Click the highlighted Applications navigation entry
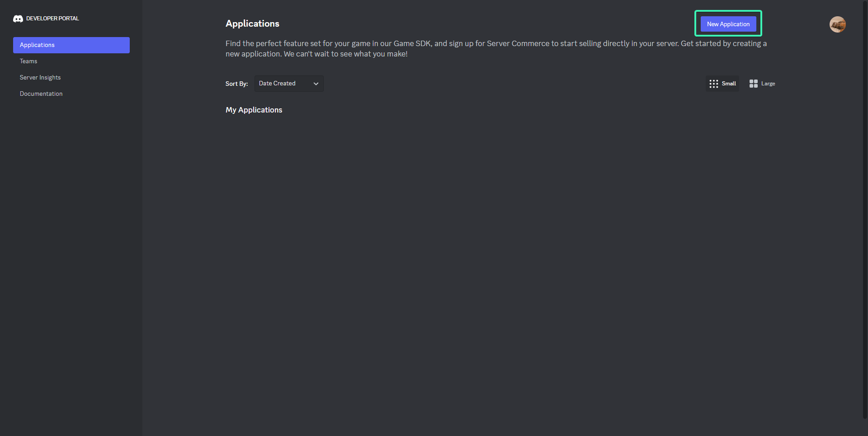The image size is (868, 436). pyautogui.click(x=71, y=45)
